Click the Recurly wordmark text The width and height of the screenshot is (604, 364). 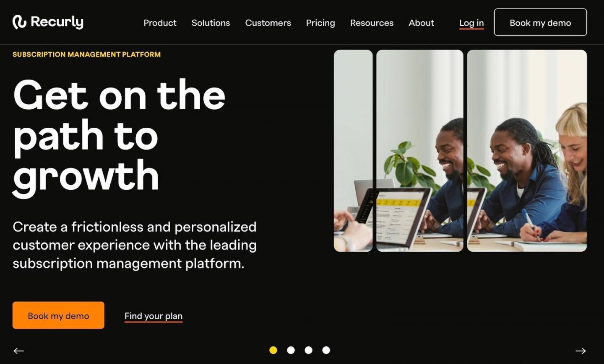57,22
